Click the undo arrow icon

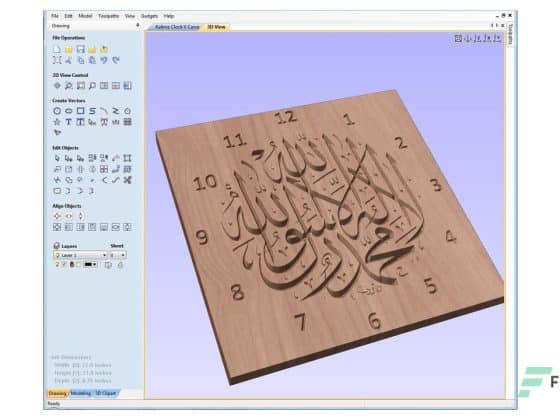104,60
